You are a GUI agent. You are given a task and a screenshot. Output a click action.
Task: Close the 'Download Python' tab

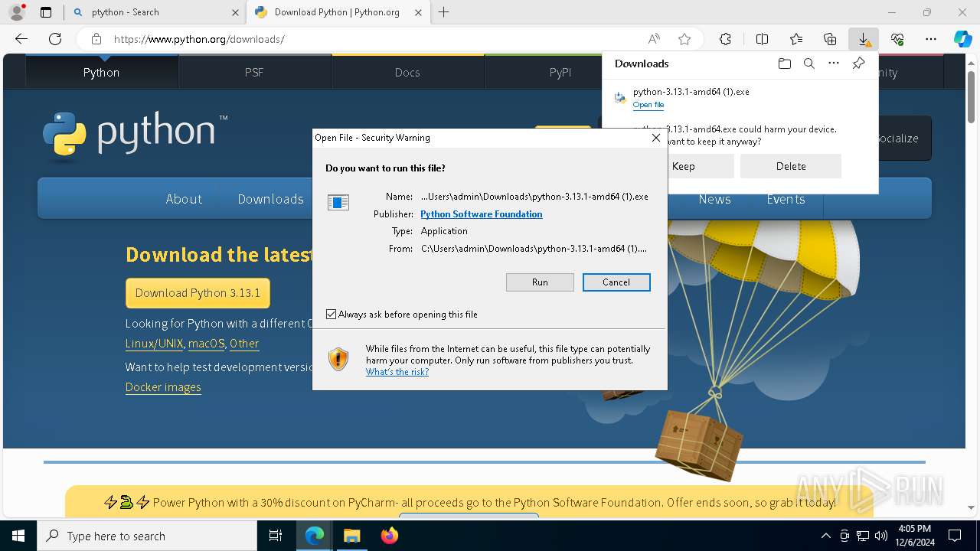pos(418,12)
